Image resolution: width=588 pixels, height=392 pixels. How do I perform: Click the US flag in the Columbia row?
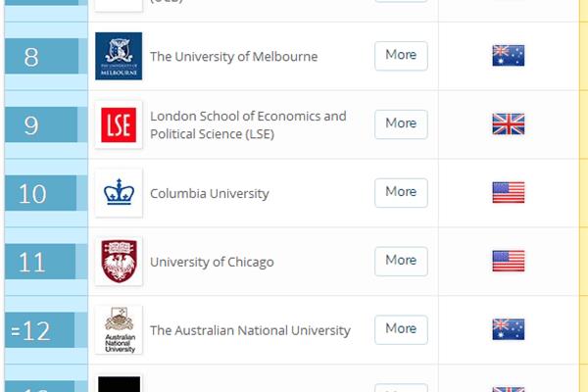[508, 192]
